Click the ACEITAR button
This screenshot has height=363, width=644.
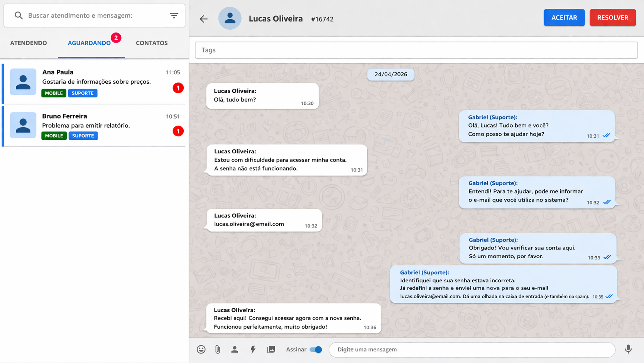(x=564, y=17)
